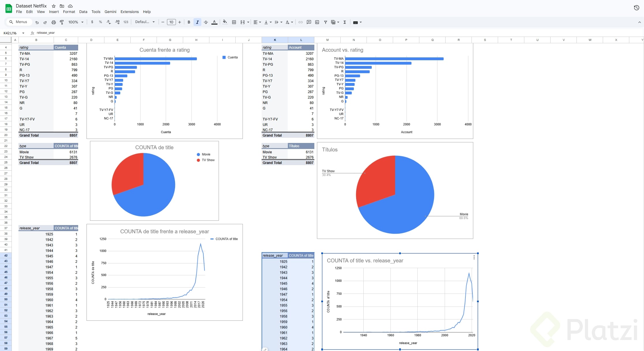The image size is (644, 351).
Task: Open the zoom 100% dropdown
Action: pyautogui.click(x=76, y=22)
